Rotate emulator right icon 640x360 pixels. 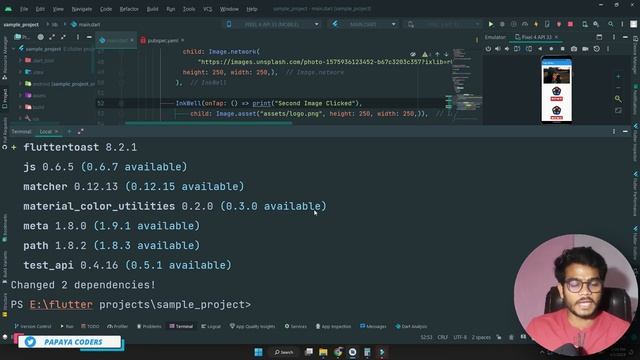pos(529,49)
